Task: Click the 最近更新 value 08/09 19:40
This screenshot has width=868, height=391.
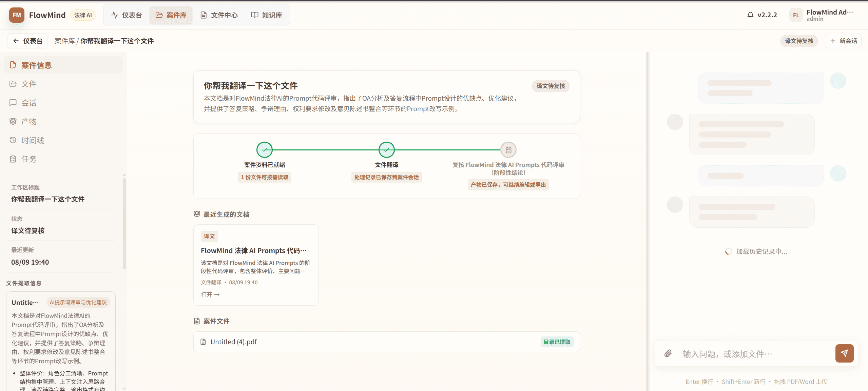Action: (30, 262)
